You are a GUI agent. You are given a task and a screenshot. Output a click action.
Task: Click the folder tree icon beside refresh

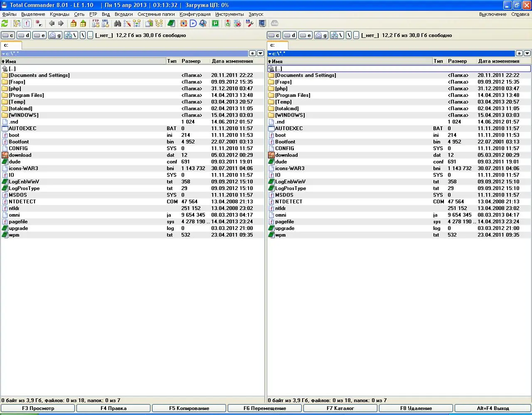[x=17, y=24]
